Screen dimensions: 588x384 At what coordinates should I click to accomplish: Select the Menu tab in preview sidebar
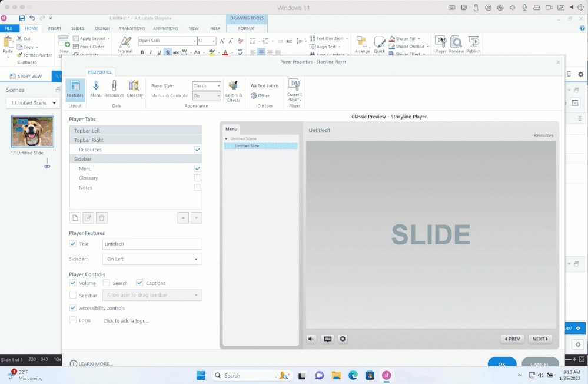pos(231,129)
